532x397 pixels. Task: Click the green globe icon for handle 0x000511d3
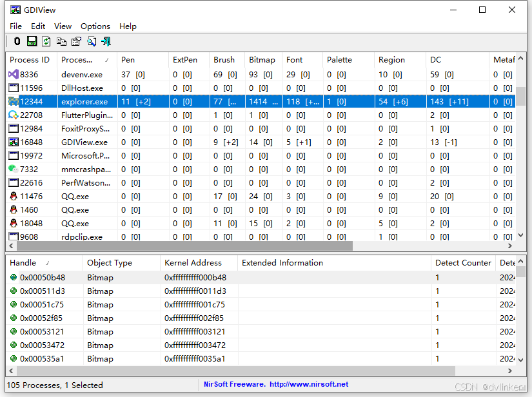[14, 291]
